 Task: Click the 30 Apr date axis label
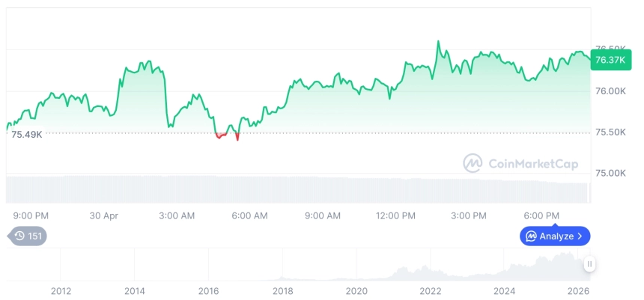point(104,215)
